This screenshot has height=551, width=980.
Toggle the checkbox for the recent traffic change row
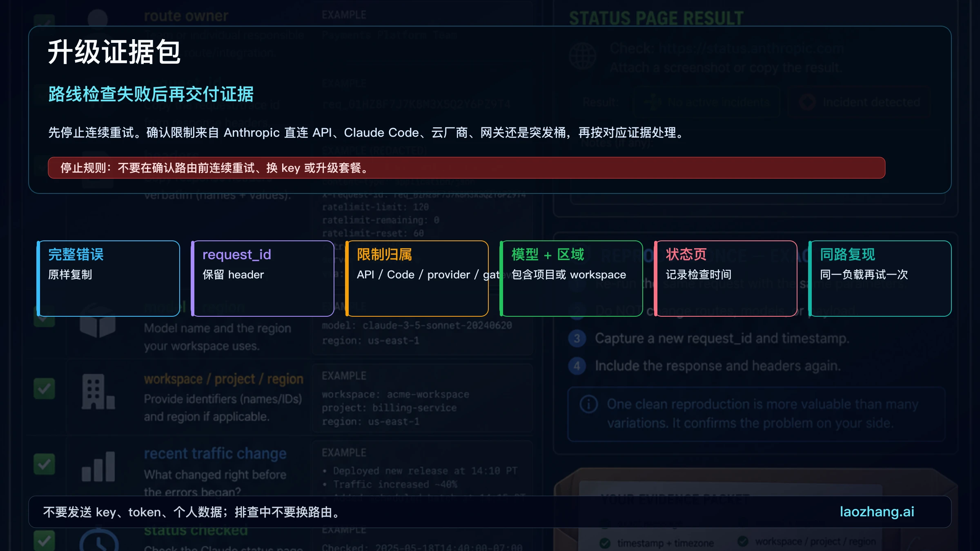pyautogui.click(x=44, y=464)
